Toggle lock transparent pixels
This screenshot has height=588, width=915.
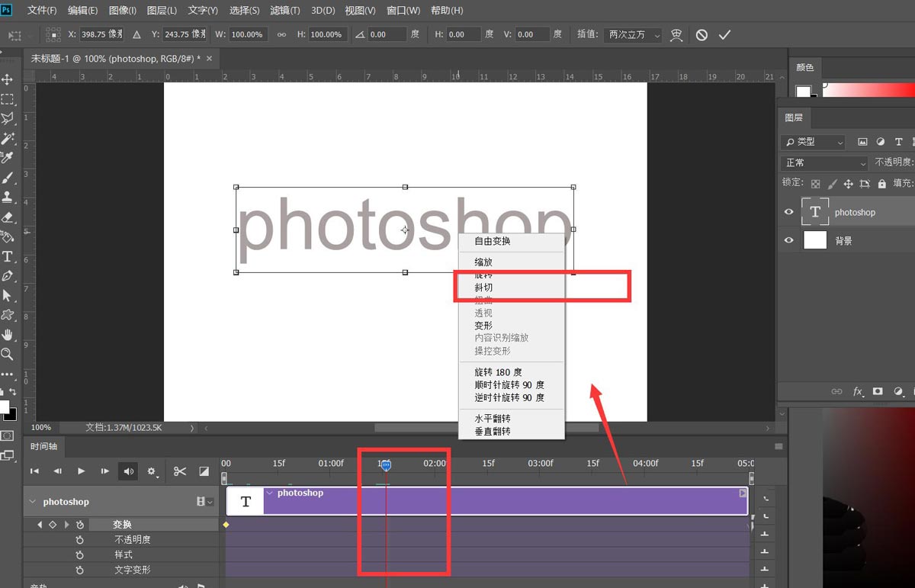815,184
